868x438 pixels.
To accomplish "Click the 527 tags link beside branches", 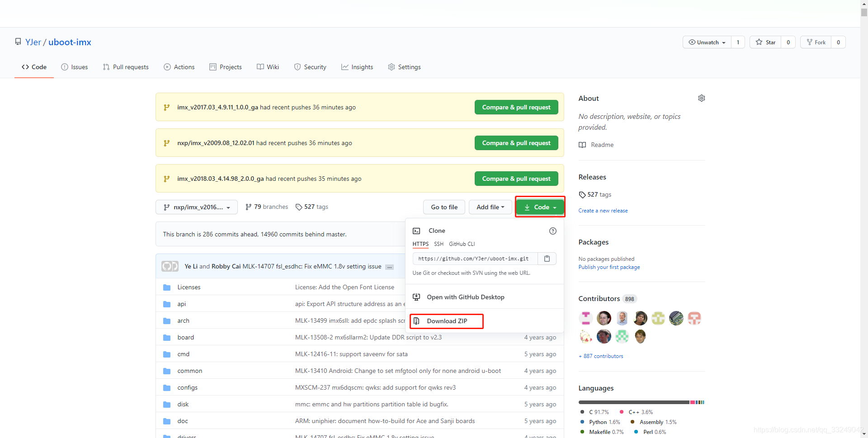I will (312, 207).
